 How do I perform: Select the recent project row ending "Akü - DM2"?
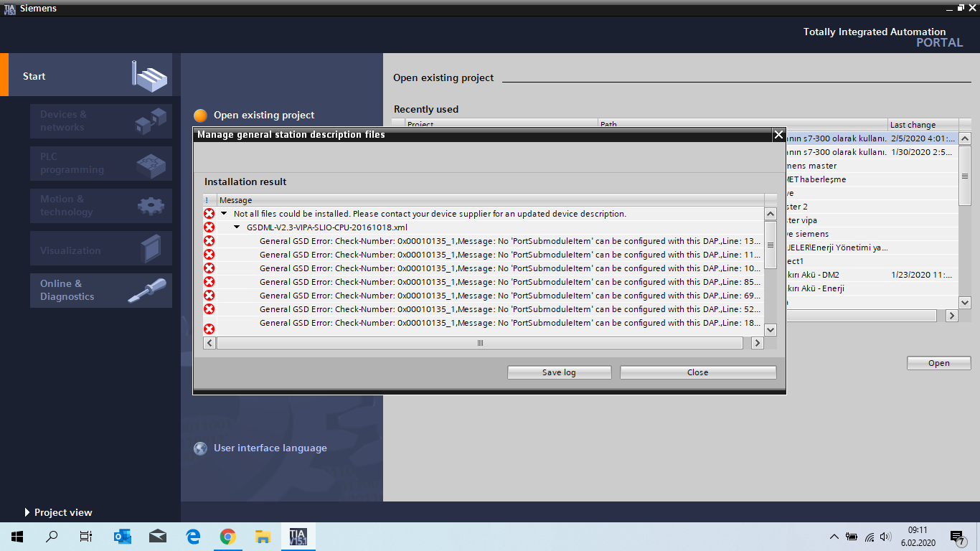872,275
